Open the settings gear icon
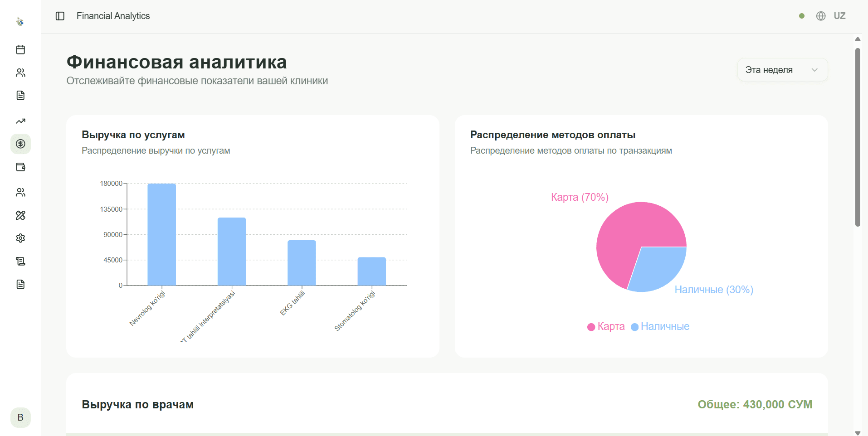Image resolution: width=868 pixels, height=436 pixels. (20, 238)
